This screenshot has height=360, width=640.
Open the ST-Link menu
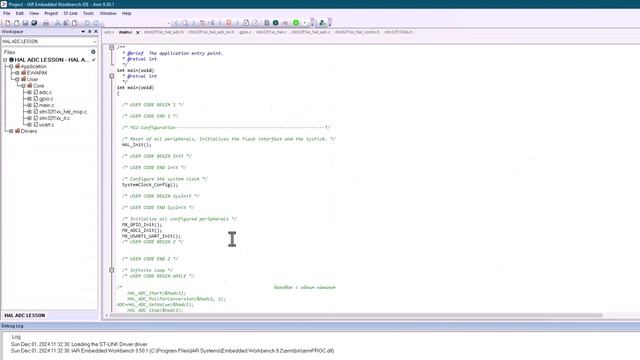[70, 13]
